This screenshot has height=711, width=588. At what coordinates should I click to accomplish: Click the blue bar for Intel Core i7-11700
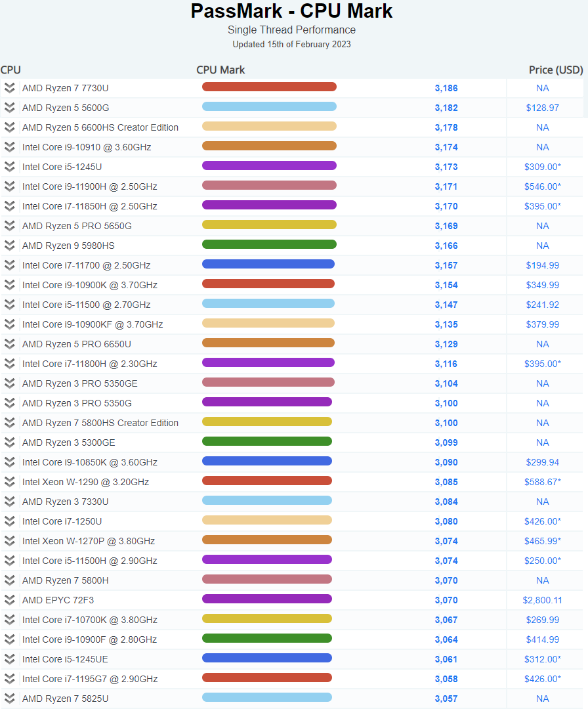[268, 264]
